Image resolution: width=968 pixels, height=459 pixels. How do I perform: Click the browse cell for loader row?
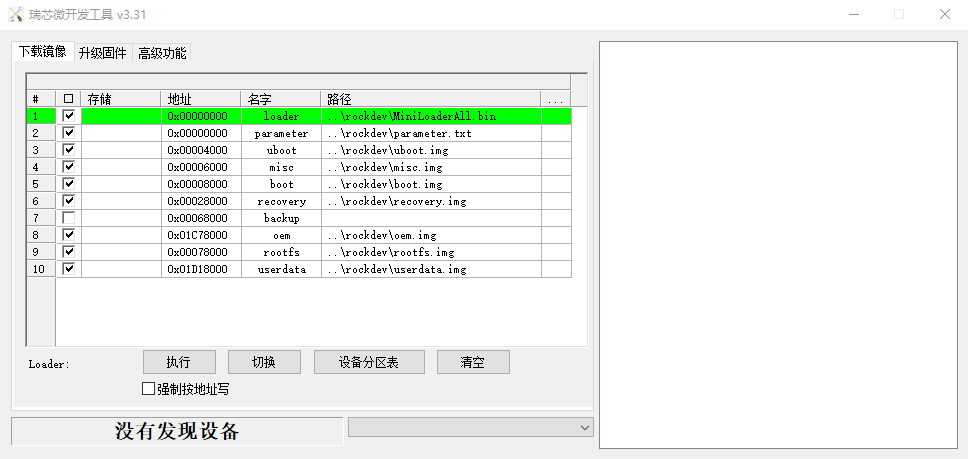[x=556, y=116]
